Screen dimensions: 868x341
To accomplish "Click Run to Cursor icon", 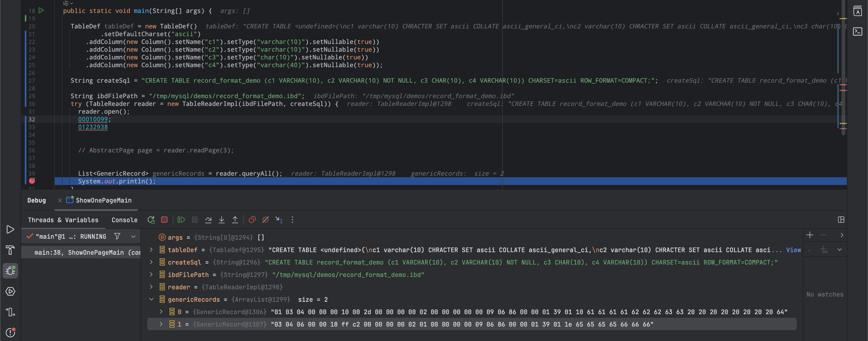I will (x=279, y=220).
